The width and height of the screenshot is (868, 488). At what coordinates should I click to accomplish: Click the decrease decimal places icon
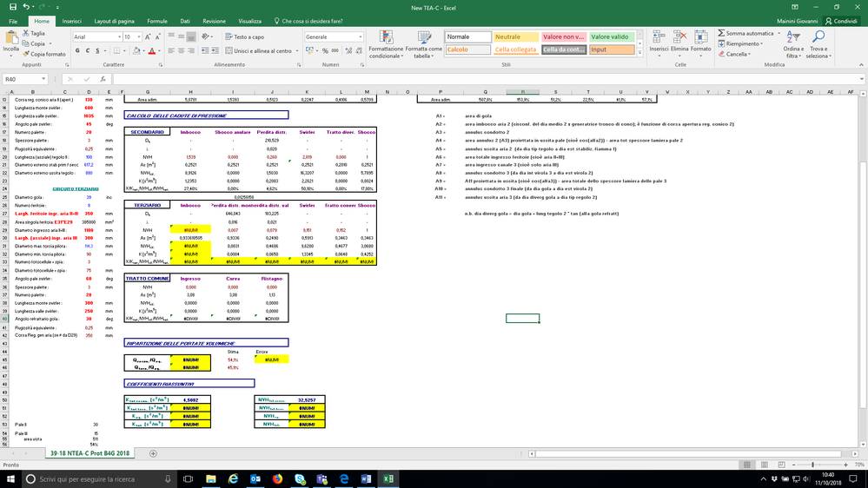pyautogui.click(x=359, y=51)
